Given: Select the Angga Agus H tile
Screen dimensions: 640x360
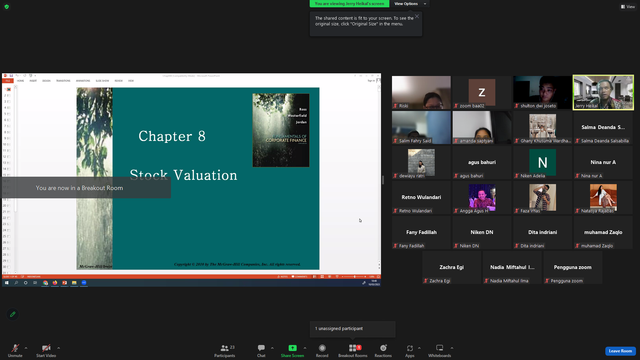Looking at the screenshot, I should [482, 198].
